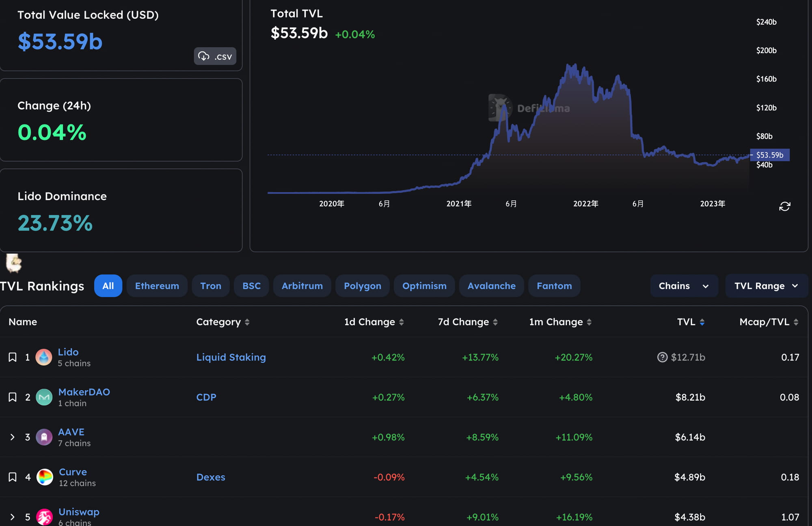
Task: Filter rankings by Fantom
Action: 554,286
